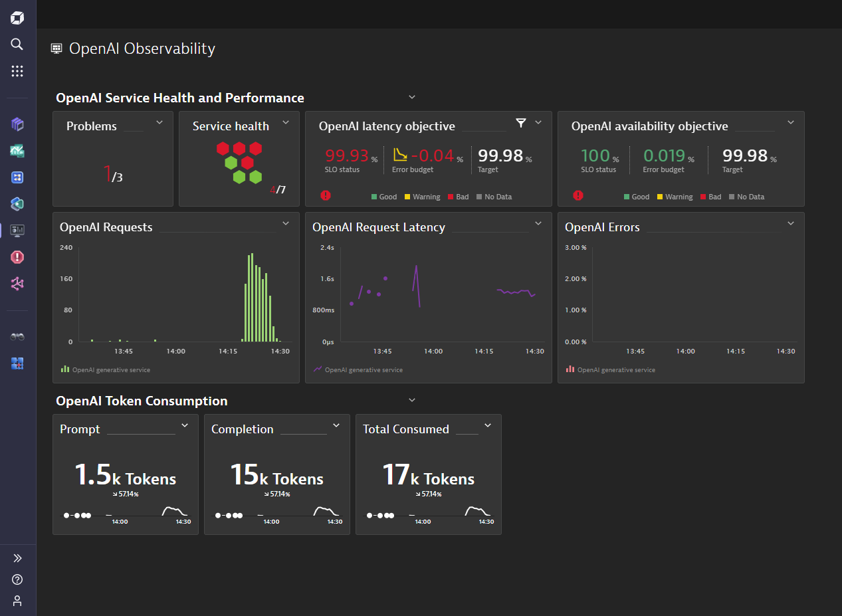Viewport: 842px width, 616px height.
Task: Open the filter on the OpenAI latency objective tile
Action: tap(521, 123)
